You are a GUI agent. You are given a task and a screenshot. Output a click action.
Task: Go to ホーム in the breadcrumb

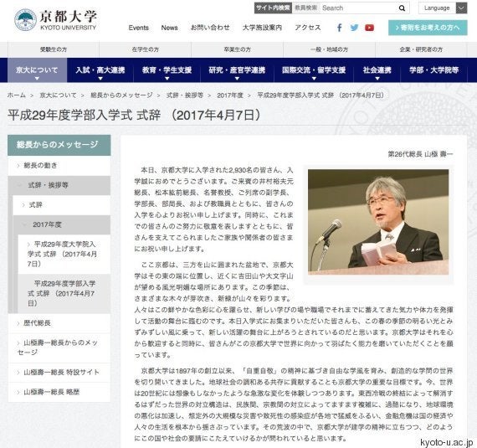coord(17,95)
